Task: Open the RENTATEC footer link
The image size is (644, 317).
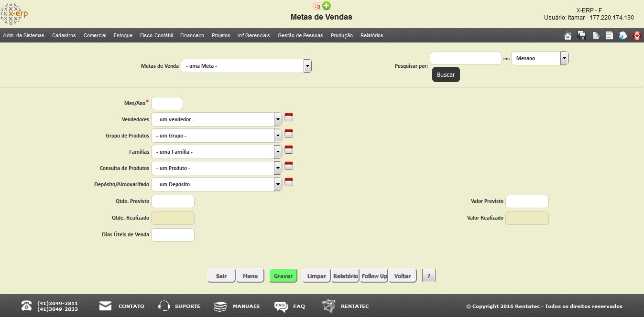Action: coord(355,306)
